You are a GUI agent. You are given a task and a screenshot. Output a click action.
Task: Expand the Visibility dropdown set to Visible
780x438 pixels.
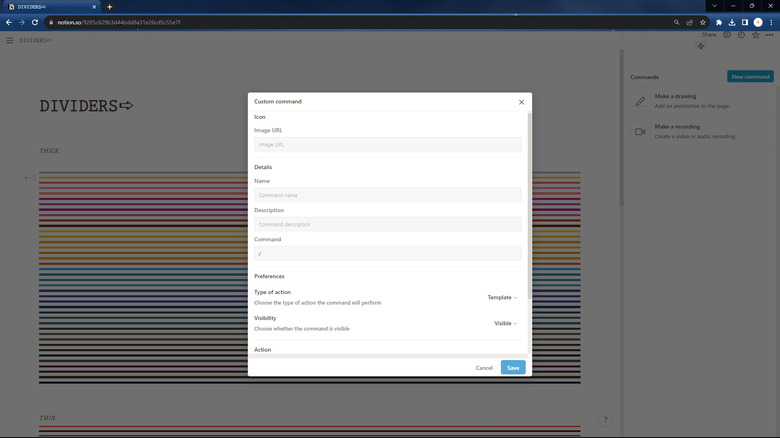pos(505,323)
